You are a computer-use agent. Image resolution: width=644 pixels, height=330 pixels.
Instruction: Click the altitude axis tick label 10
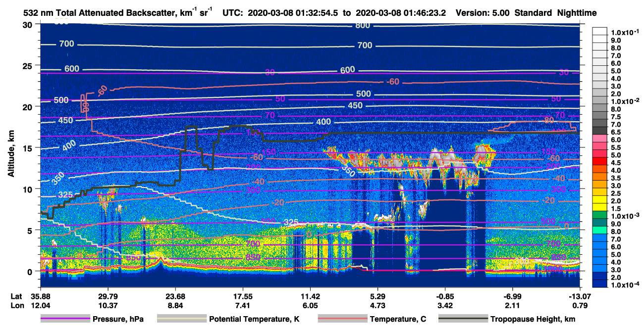point(29,189)
